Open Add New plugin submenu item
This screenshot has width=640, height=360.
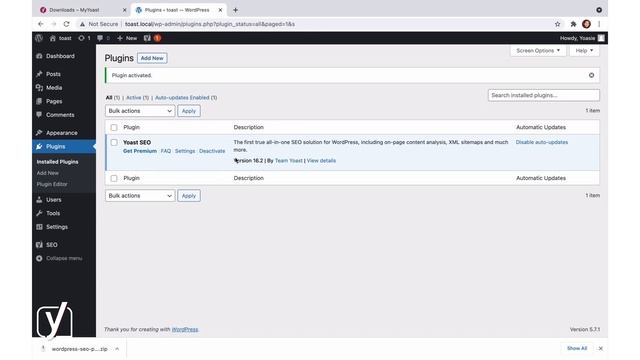[47, 173]
